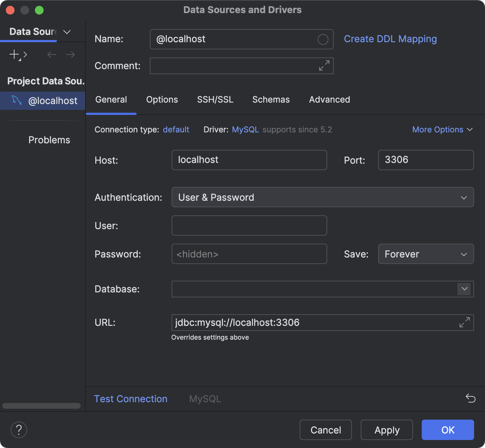The width and height of the screenshot is (485, 448).
Task: Open the URL in the expanded editor icon
Action: pyautogui.click(x=464, y=323)
